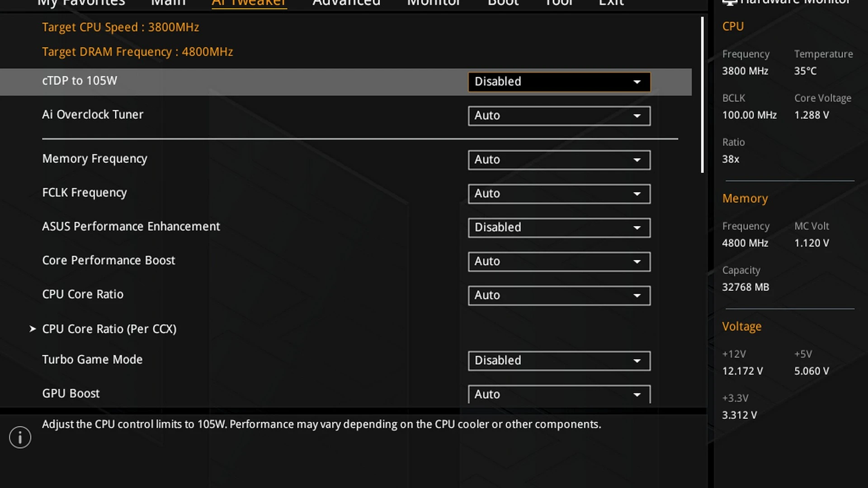Select the Main tab
868x488 pixels.
168,3
